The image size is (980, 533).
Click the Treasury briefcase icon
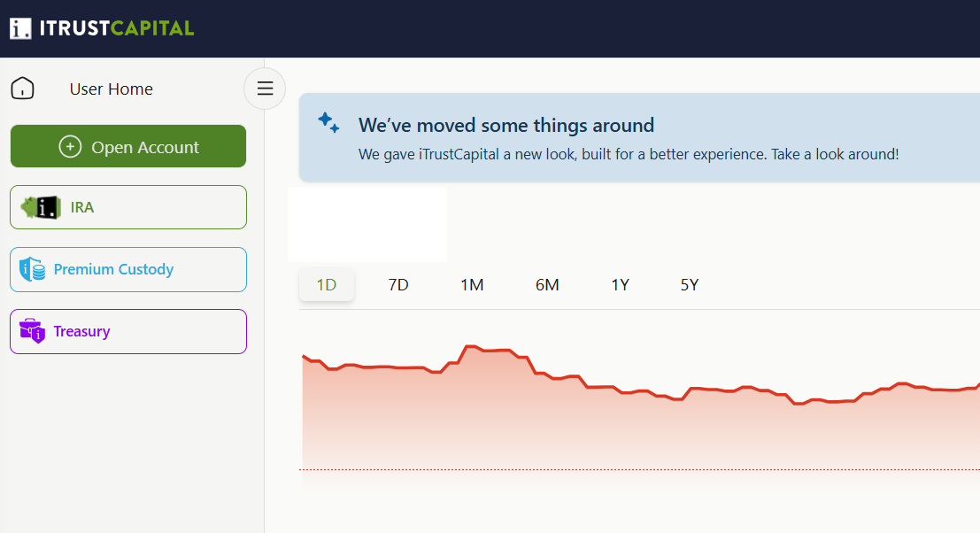(x=32, y=331)
